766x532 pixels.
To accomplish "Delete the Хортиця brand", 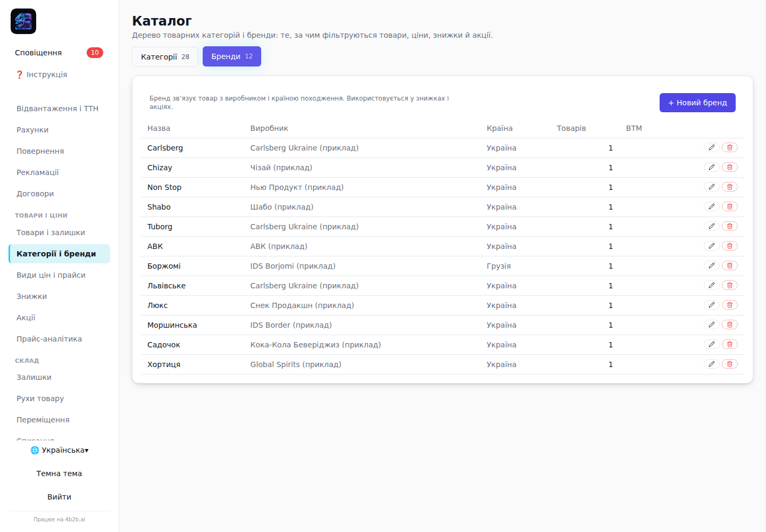I will (730, 364).
